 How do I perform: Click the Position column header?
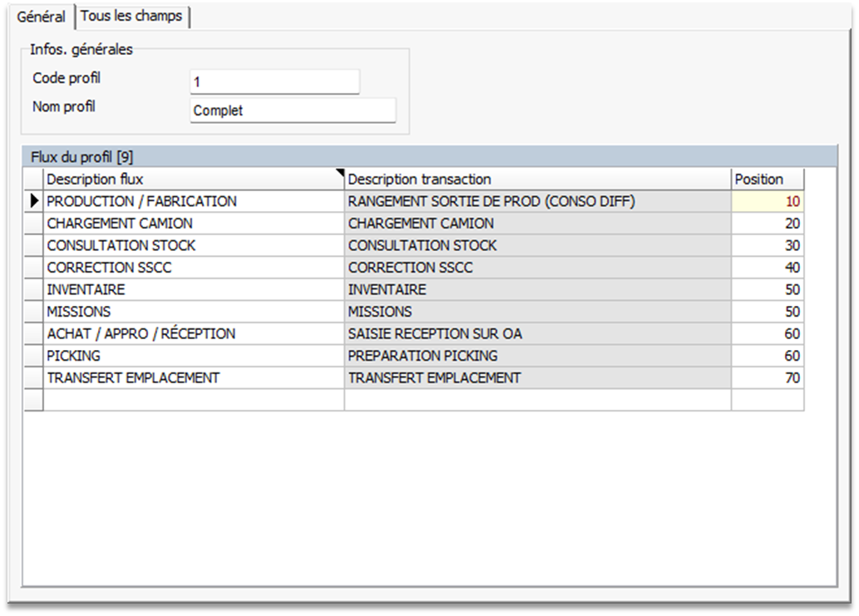pyautogui.click(x=767, y=179)
